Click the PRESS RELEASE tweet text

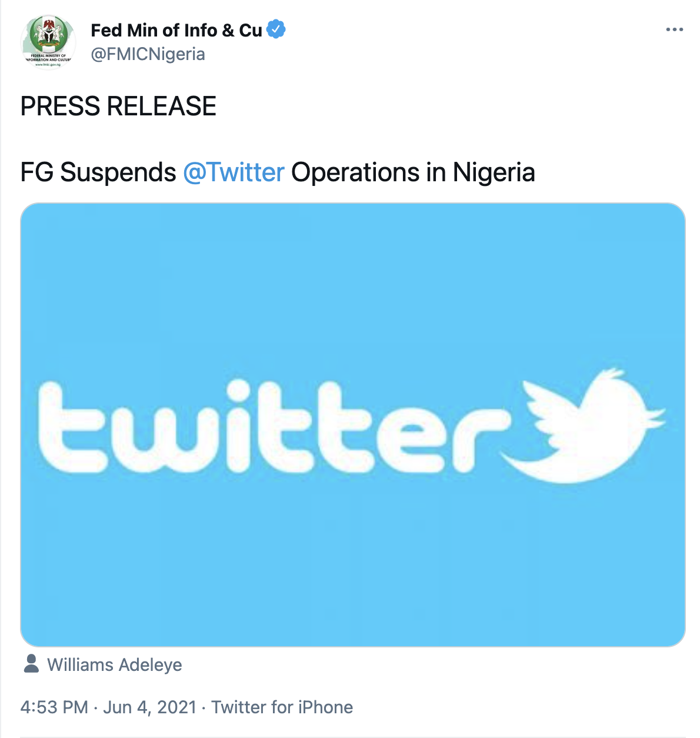(x=118, y=106)
